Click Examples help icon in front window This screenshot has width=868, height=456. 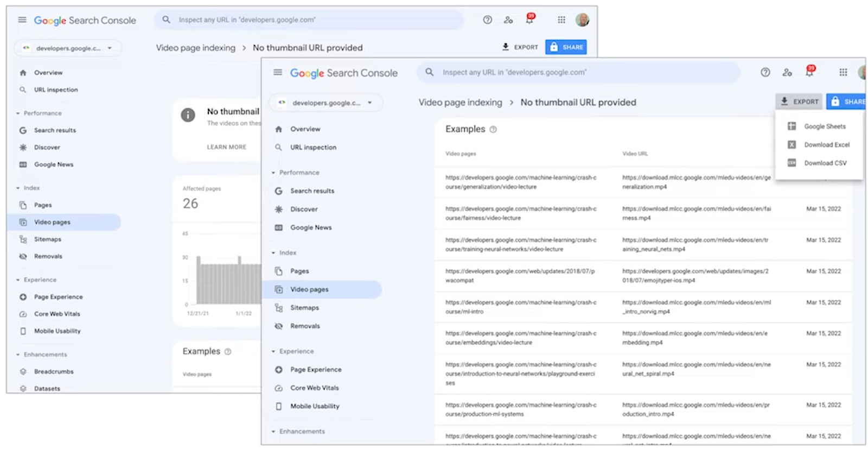coord(493,130)
